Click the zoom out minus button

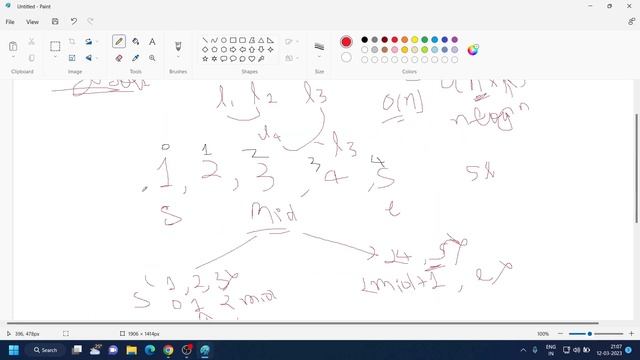click(x=560, y=333)
